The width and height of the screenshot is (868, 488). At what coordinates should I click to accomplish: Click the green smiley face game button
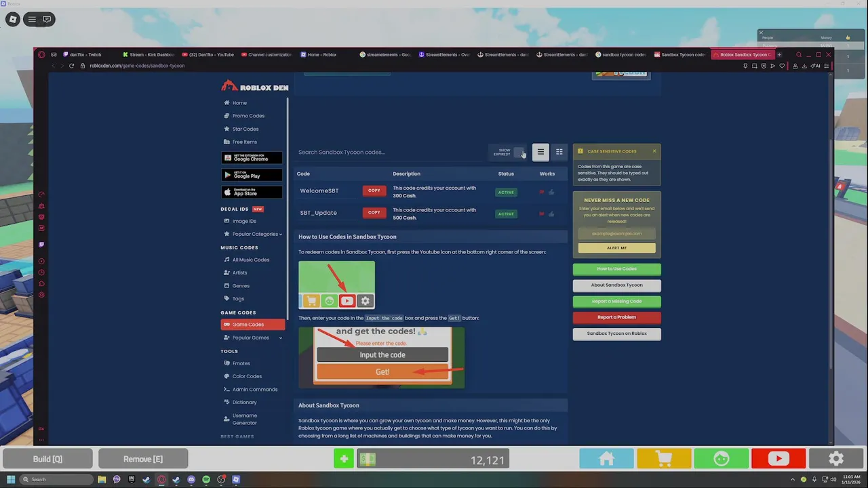pos(722,459)
